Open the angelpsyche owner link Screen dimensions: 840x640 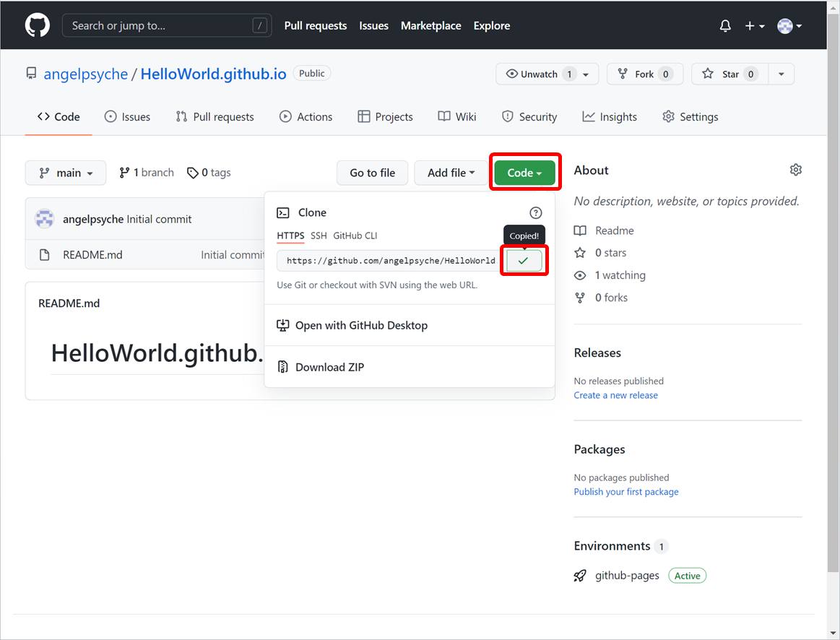point(86,74)
